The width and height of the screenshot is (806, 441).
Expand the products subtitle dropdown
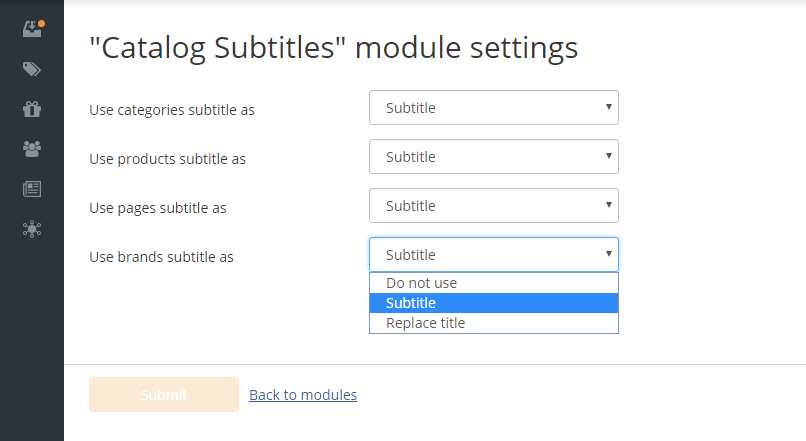tap(493, 156)
